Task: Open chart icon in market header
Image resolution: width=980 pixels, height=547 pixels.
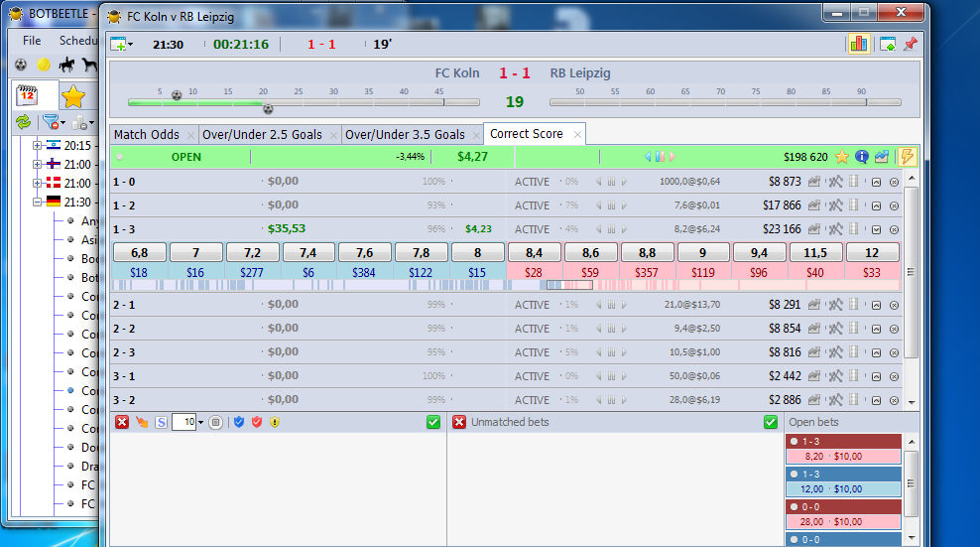Action: coord(881,157)
